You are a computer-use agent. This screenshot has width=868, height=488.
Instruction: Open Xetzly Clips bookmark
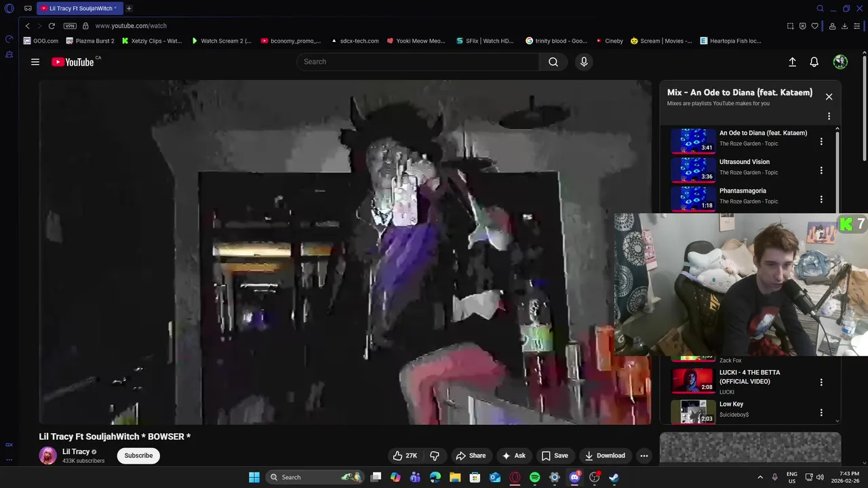pos(152,41)
